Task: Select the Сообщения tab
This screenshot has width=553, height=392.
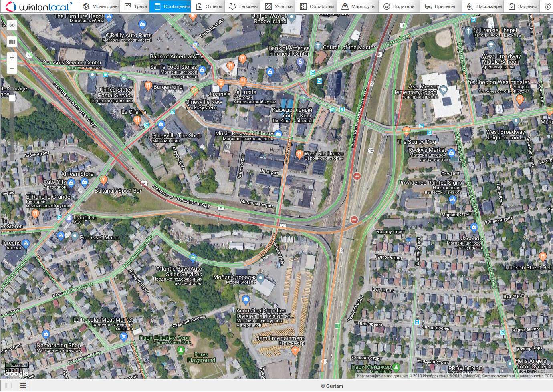Action: tap(172, 6)
